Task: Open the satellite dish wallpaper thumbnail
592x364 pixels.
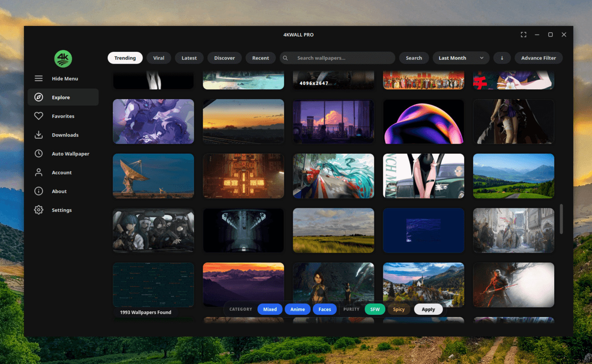Action: (x=153, y=176)
